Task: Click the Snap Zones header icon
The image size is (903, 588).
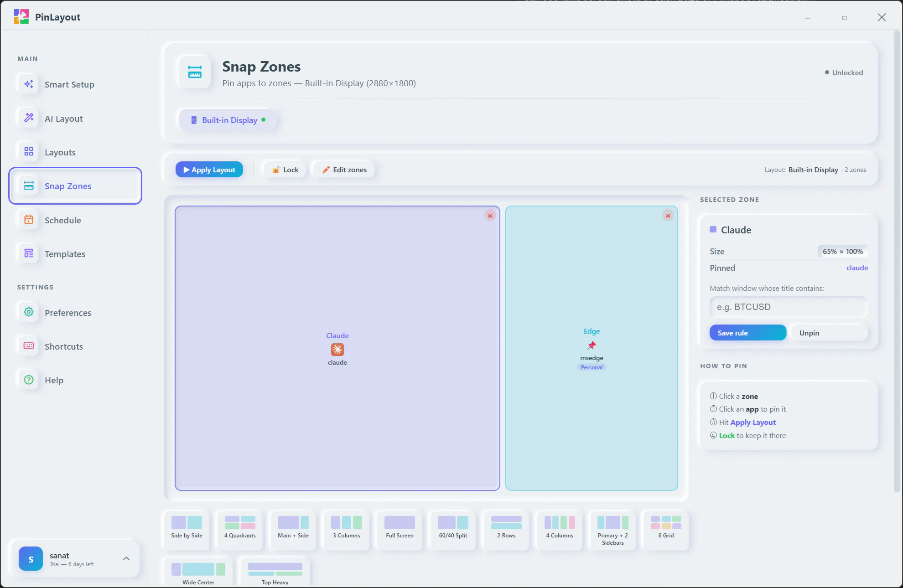Action: coord(195,72)
